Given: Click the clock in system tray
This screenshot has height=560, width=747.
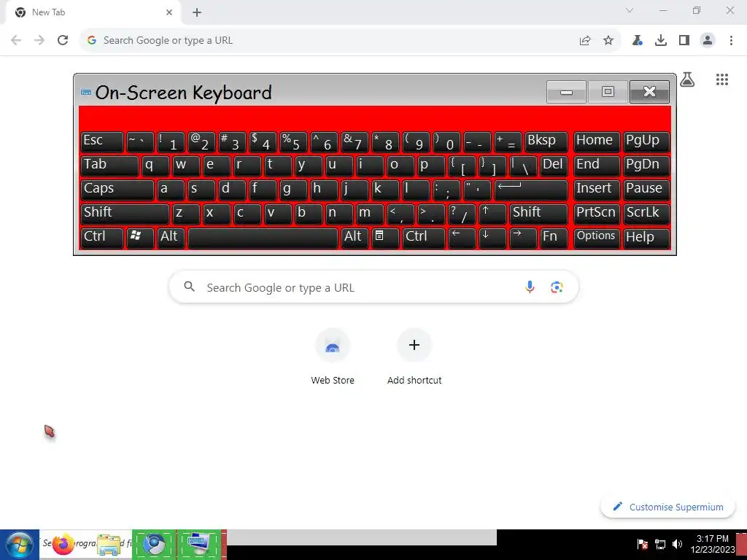Looking at the screenshot, I should [712, 544].
